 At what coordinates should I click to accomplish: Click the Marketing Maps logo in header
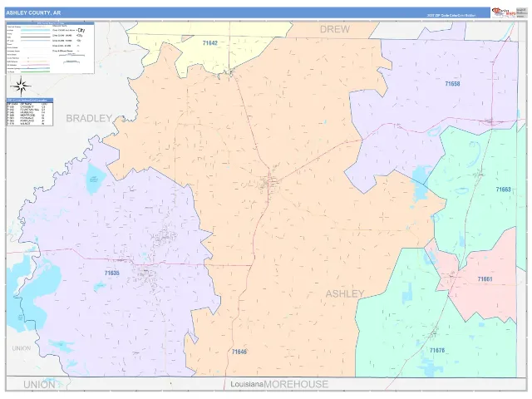[504, 12]
